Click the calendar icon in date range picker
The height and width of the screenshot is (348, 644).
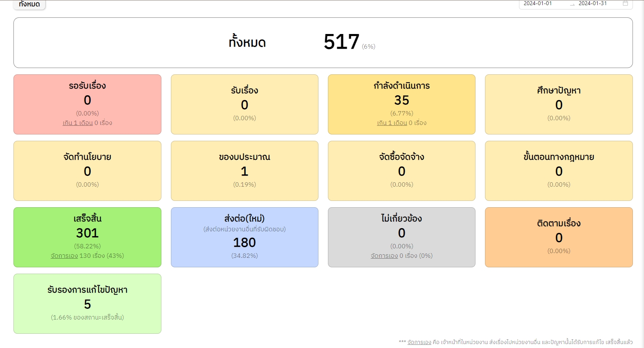[x=625, y=4]
